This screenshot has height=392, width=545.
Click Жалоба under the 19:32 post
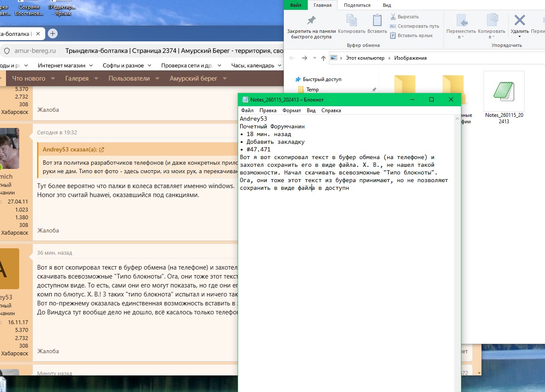click(48, 230)
